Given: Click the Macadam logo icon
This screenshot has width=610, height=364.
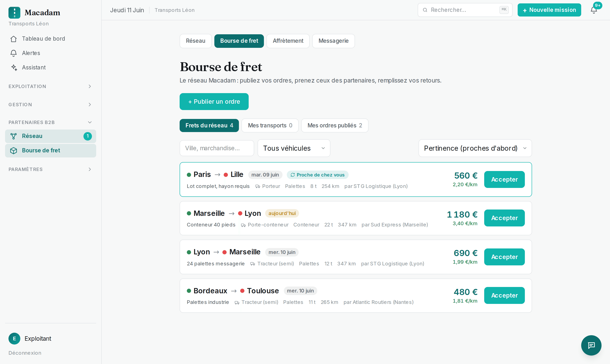Looking at the screenshot, I should coord(14,12).
